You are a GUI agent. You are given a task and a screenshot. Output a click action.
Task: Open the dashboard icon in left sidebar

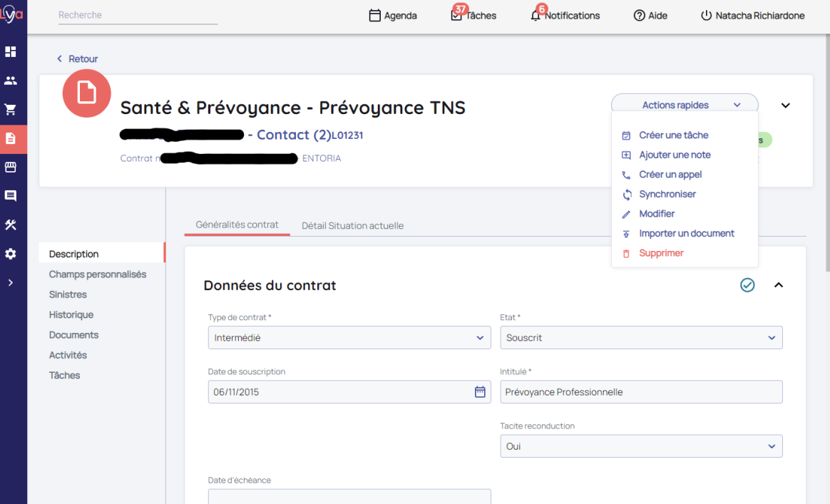click(11, 52)
